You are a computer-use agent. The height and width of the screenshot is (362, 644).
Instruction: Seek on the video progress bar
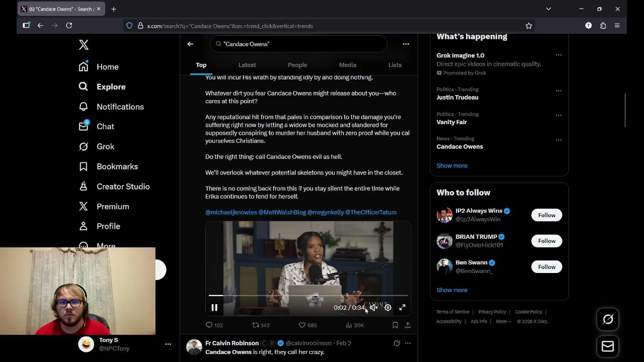coord(308,296)
